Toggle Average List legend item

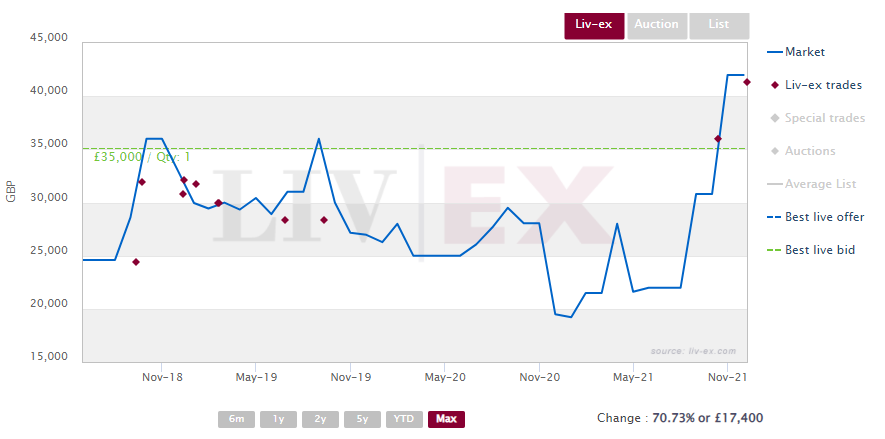[x=820, y=184]
